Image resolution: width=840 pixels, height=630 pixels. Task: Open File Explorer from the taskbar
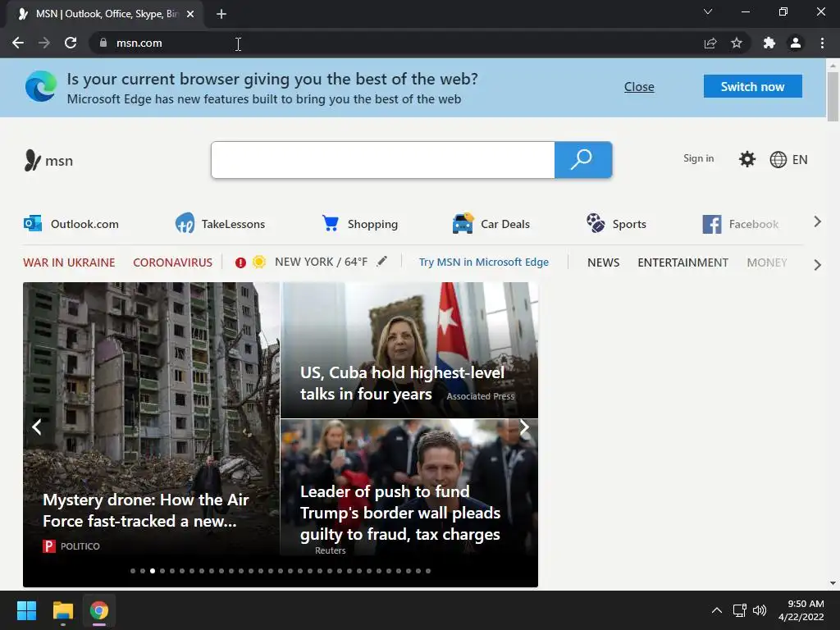(62, 610)
